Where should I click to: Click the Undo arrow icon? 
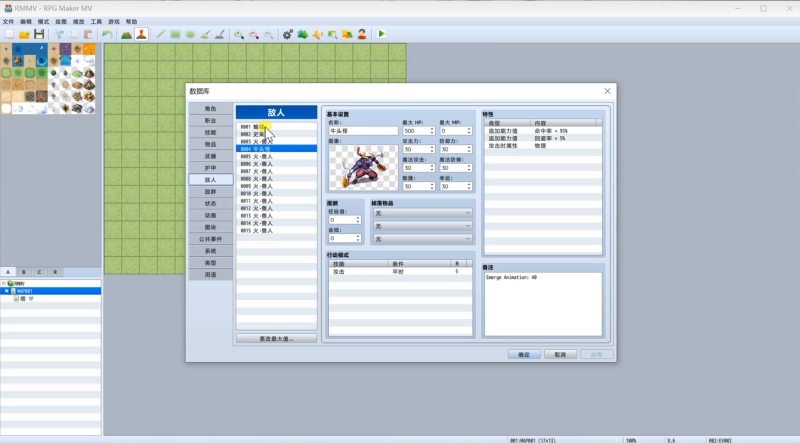tap(107, 34)
